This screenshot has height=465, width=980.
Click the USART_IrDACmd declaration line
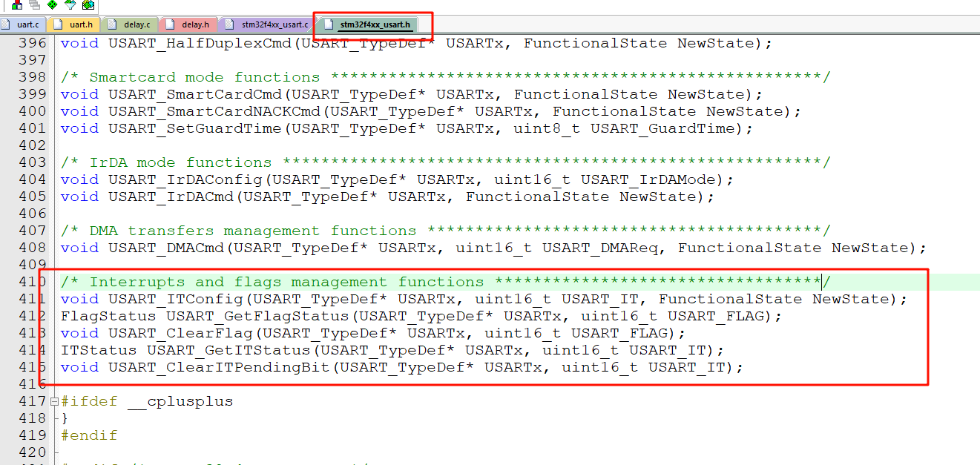pos(387,197)
